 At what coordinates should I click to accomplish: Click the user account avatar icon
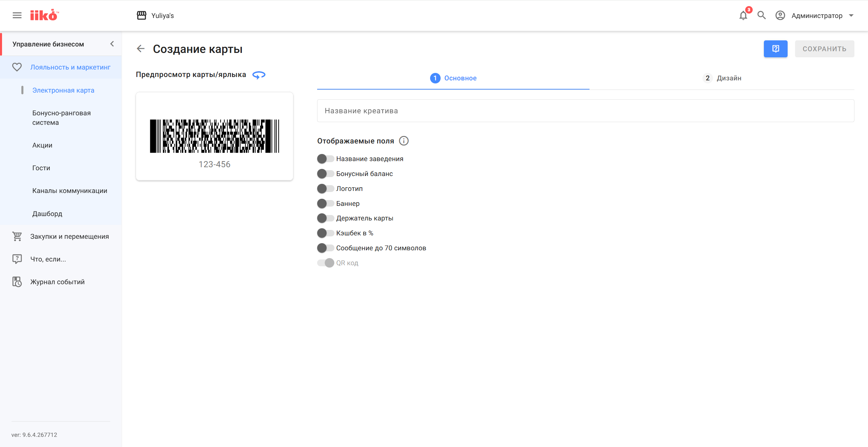tap(780, 15)
